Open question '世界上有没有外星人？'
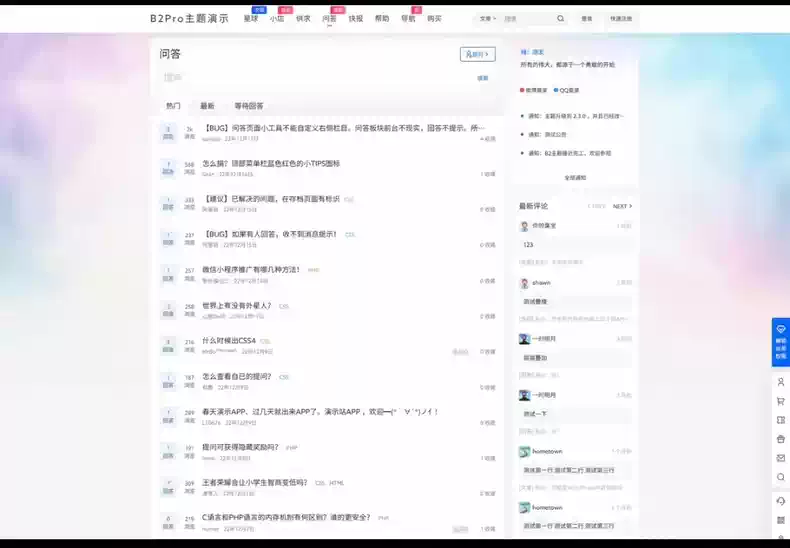 237,306
